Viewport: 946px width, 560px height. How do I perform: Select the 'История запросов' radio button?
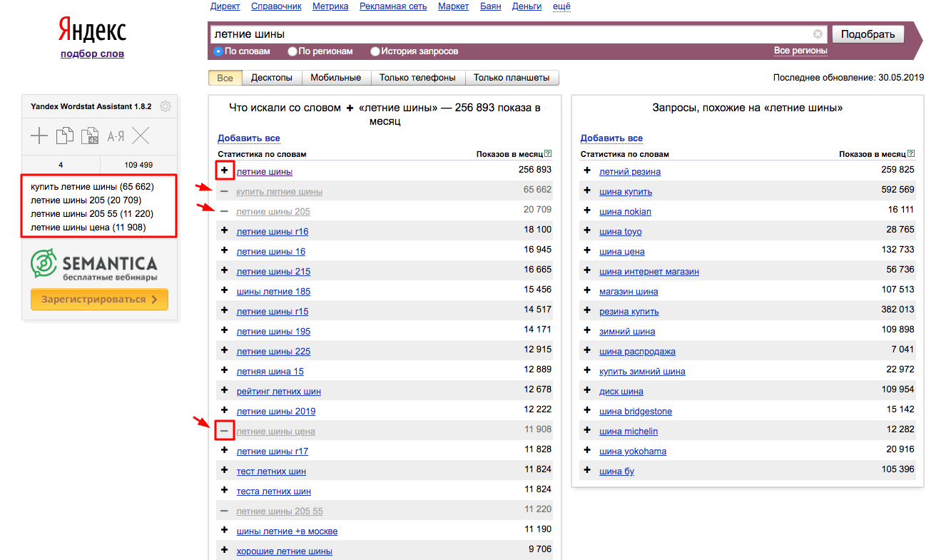pyautogui.click(x=375, y=51)
